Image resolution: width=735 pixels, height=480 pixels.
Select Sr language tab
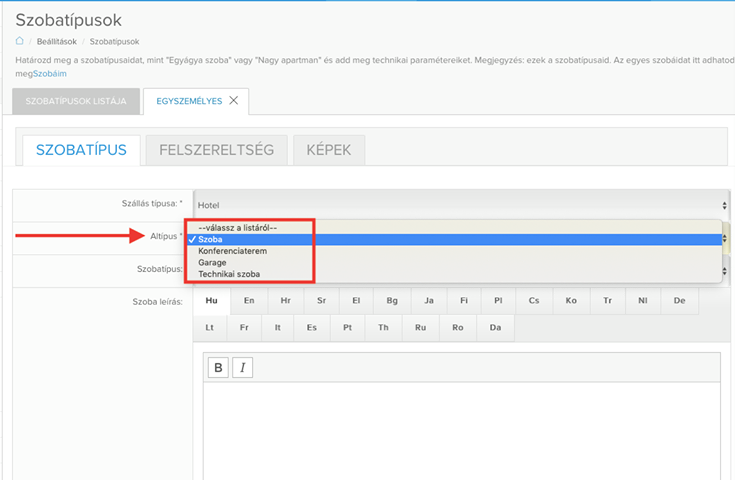(x=321, y=301)
